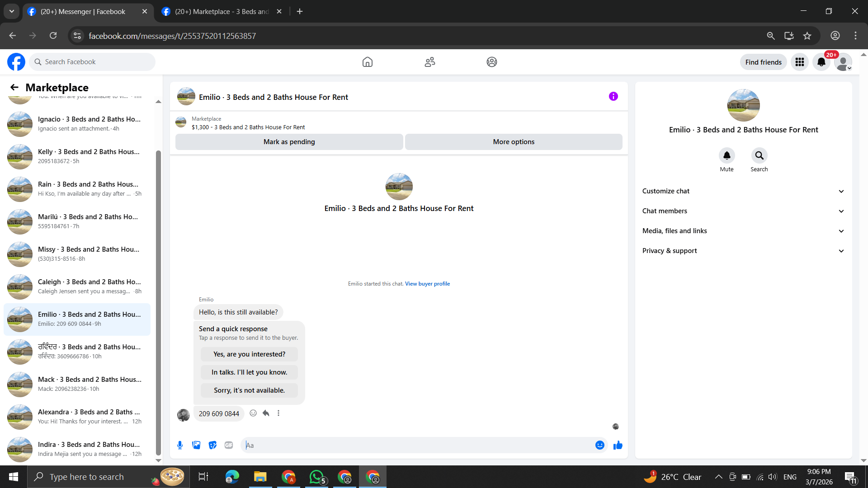Switch to the Marketplace - 3 Beds tab

coord(222,12)
